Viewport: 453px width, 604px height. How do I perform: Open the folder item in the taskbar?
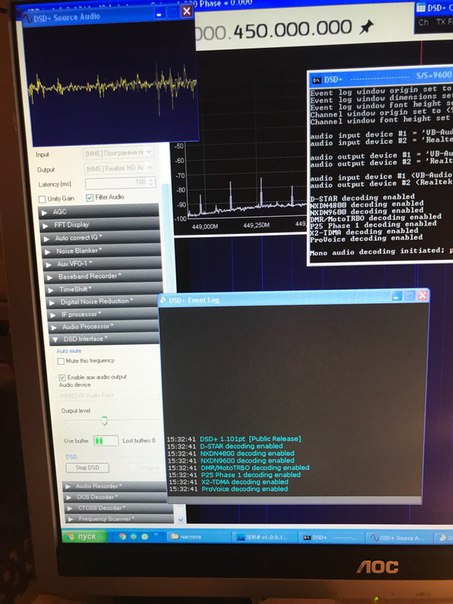point(196,537)
